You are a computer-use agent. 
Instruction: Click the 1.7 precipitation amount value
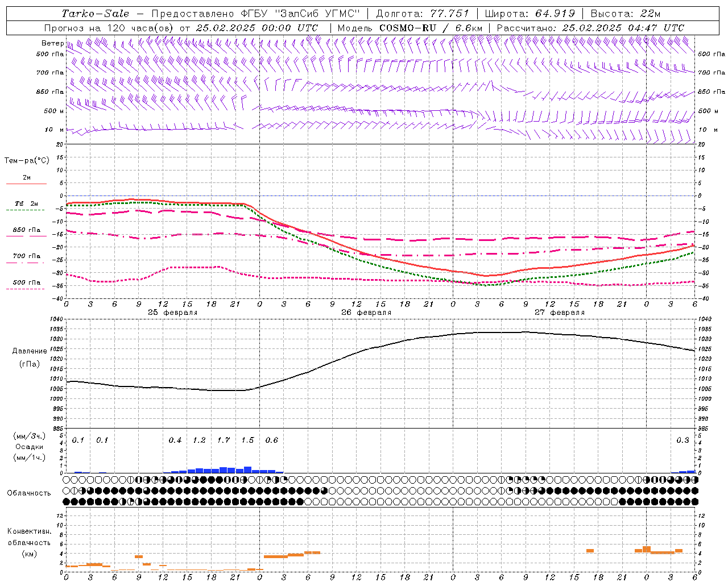(x=224, y=440)
